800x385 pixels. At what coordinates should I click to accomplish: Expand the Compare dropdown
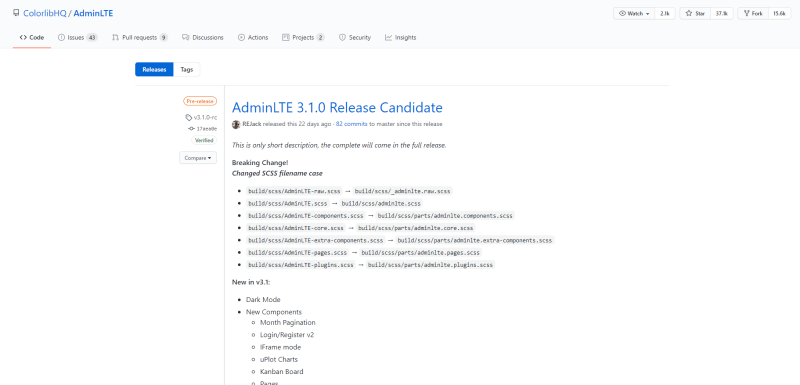click(198, 158)
